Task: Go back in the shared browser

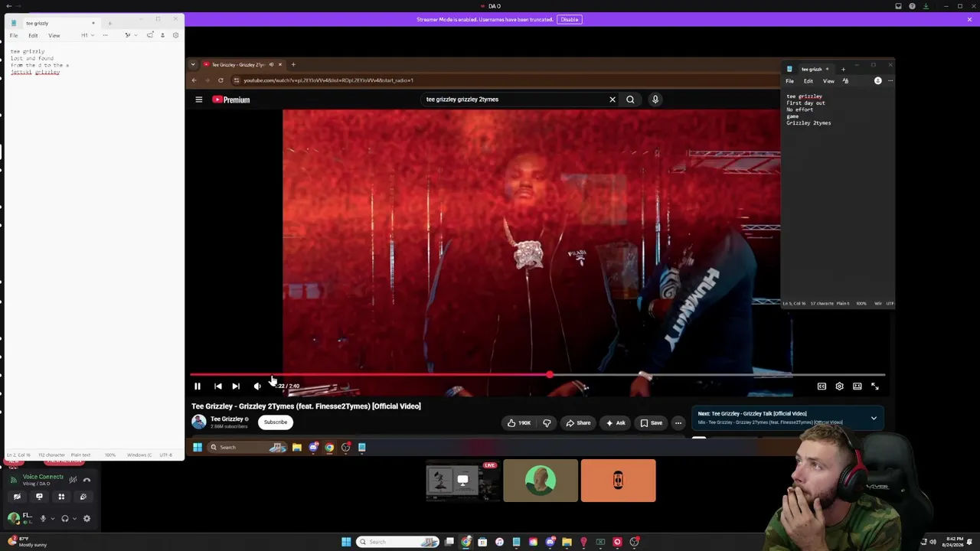Action: (194, 80)
